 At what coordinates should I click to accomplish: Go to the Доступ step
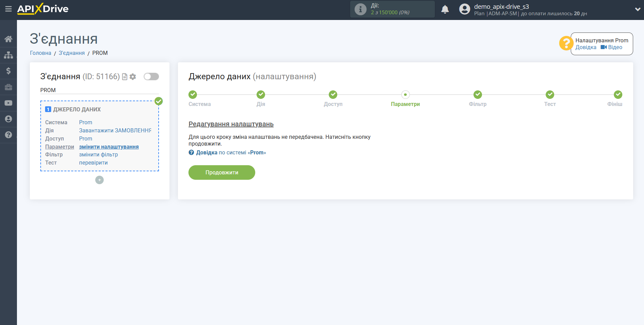pyautogui.click(x=333, y=94)
